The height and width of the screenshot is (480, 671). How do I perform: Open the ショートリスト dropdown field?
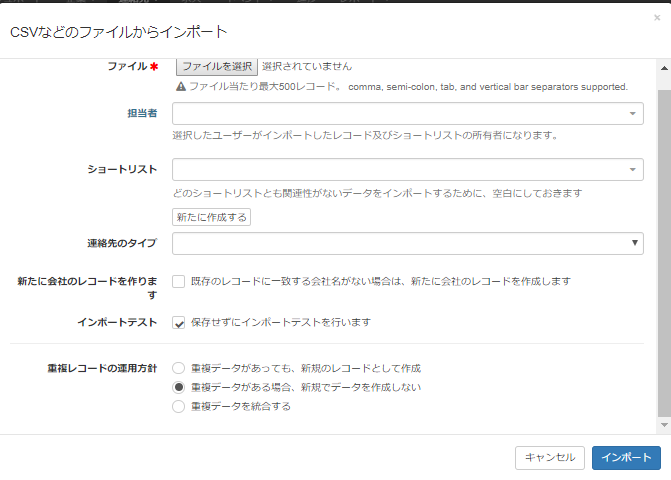[x=407, y=169]
